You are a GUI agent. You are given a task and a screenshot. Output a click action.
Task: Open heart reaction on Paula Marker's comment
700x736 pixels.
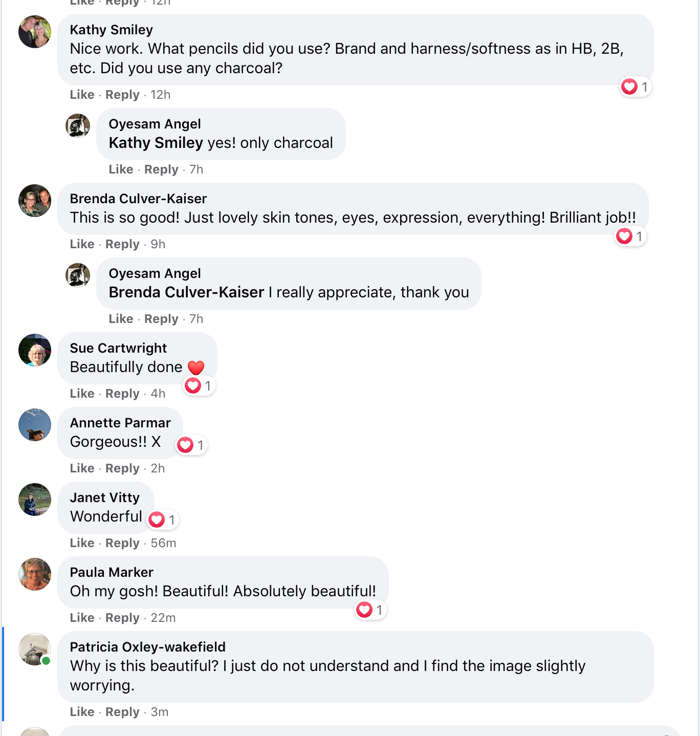(369, 610)
